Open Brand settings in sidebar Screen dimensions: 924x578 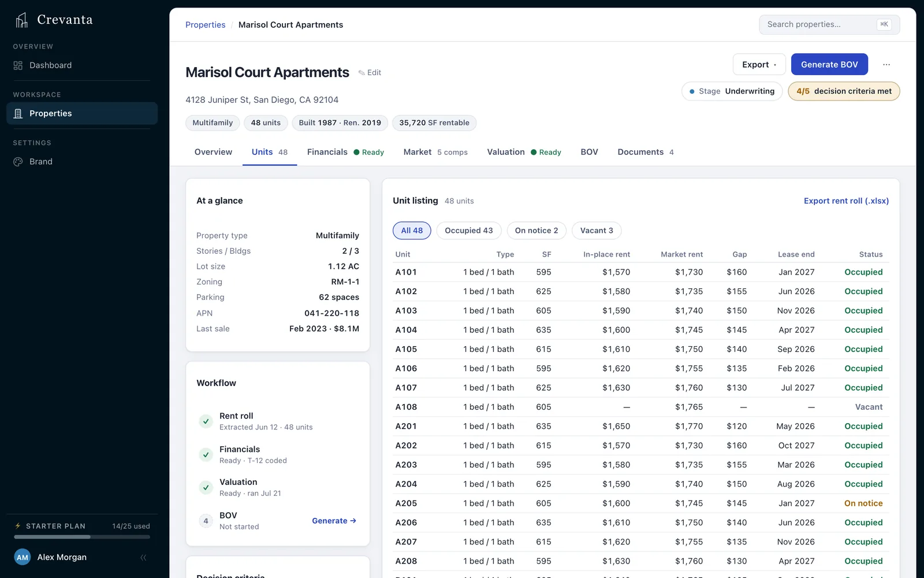tap(81, 162)
